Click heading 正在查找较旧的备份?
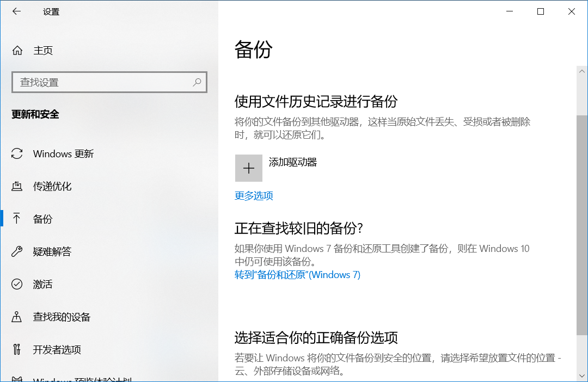Viewport: 588px width, 382px height. click(x=299, y=228)
